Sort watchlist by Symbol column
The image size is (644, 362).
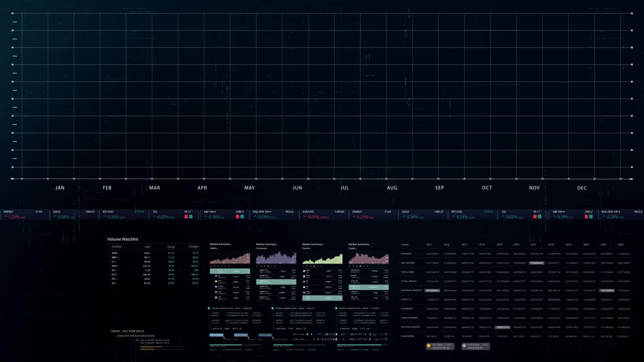click(116, 246)
